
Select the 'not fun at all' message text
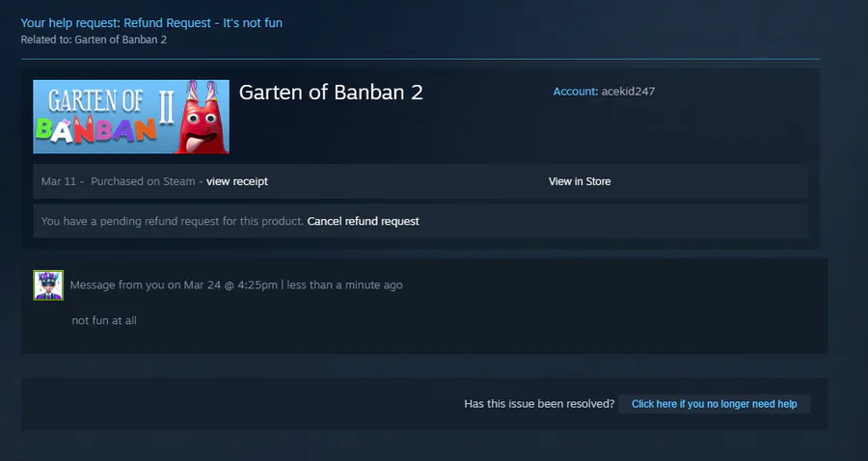[104, 320]
